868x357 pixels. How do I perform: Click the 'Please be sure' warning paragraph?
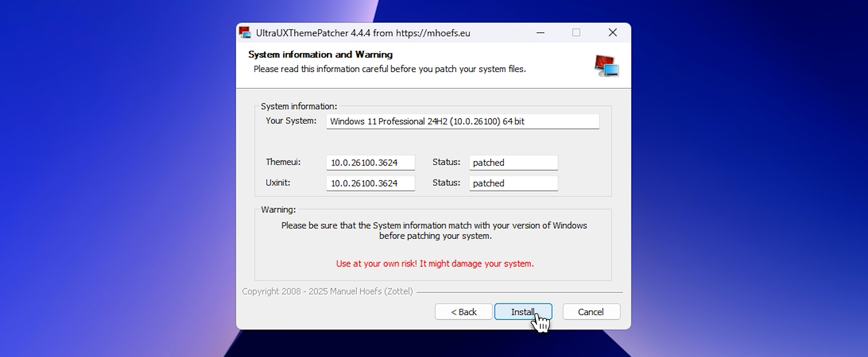(434, 230)
